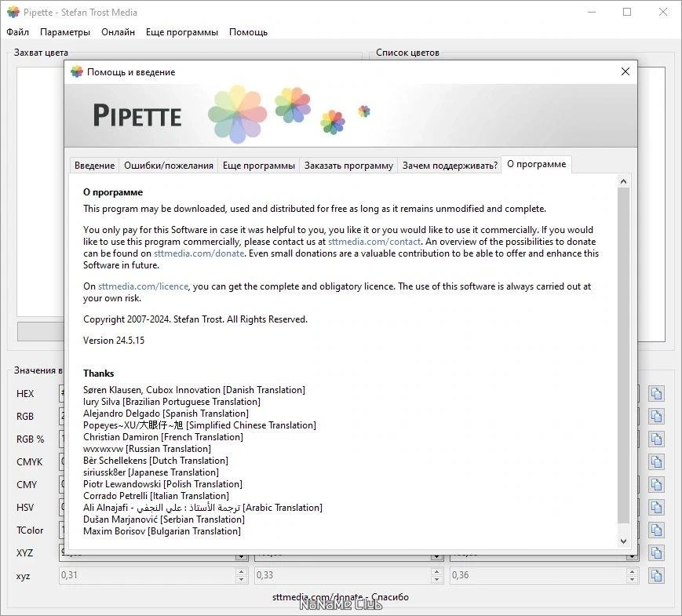Click the scroll-down arrow of the dialog scrollbar

click(623, 541)
